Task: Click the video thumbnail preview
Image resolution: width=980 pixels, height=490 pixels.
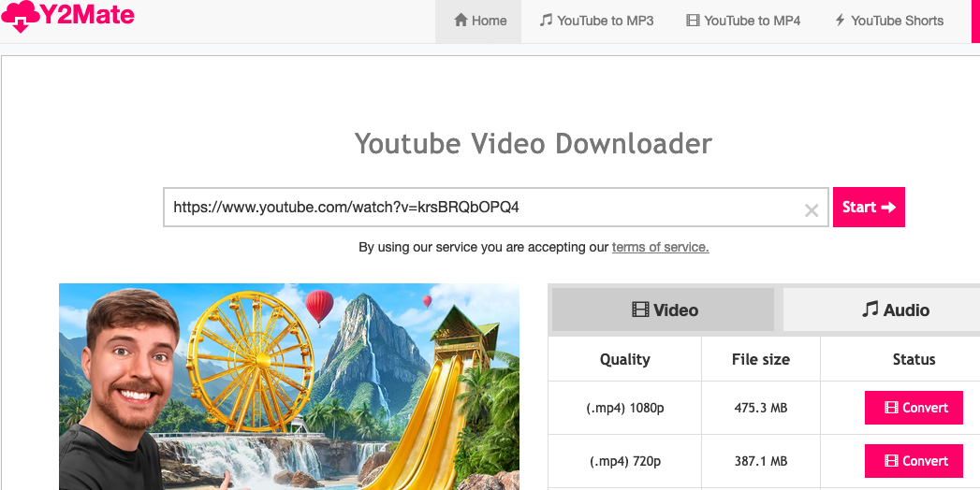Action: pos(288,386)
